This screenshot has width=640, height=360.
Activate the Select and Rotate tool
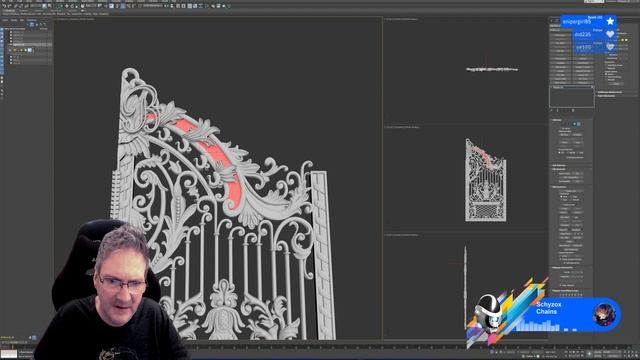click(72, 6)
